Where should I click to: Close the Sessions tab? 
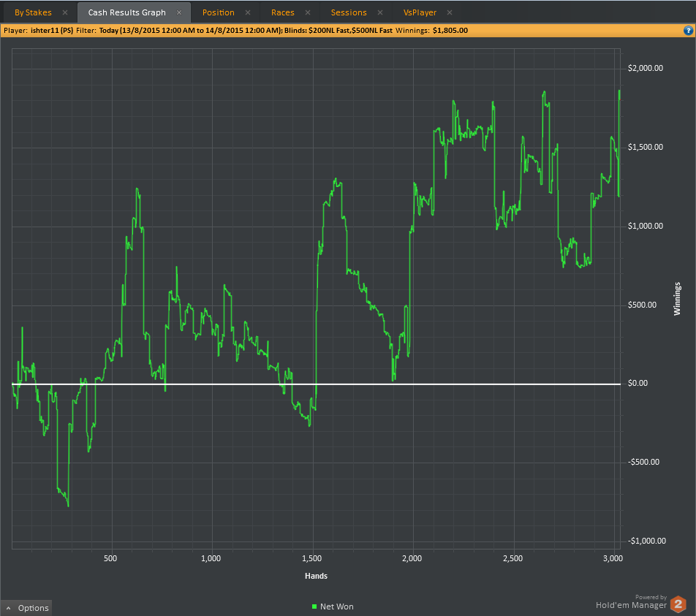380,12
